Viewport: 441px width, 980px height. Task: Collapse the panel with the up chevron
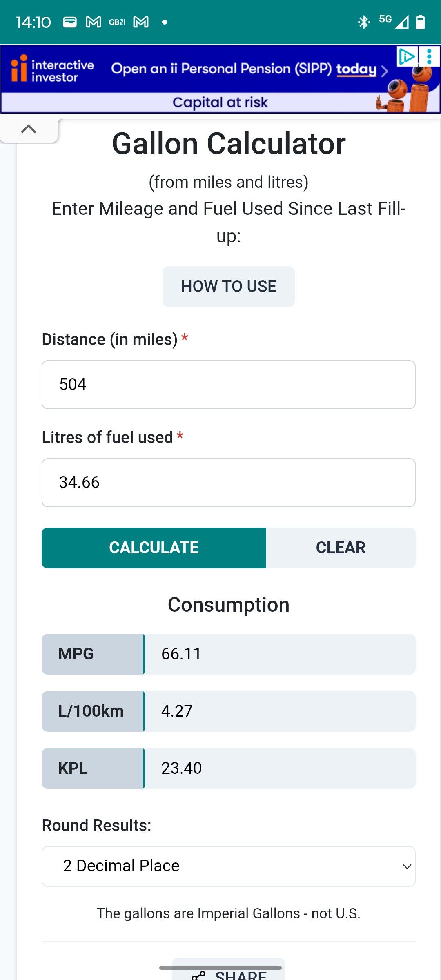pyautogui.click(x=29, y=129)
